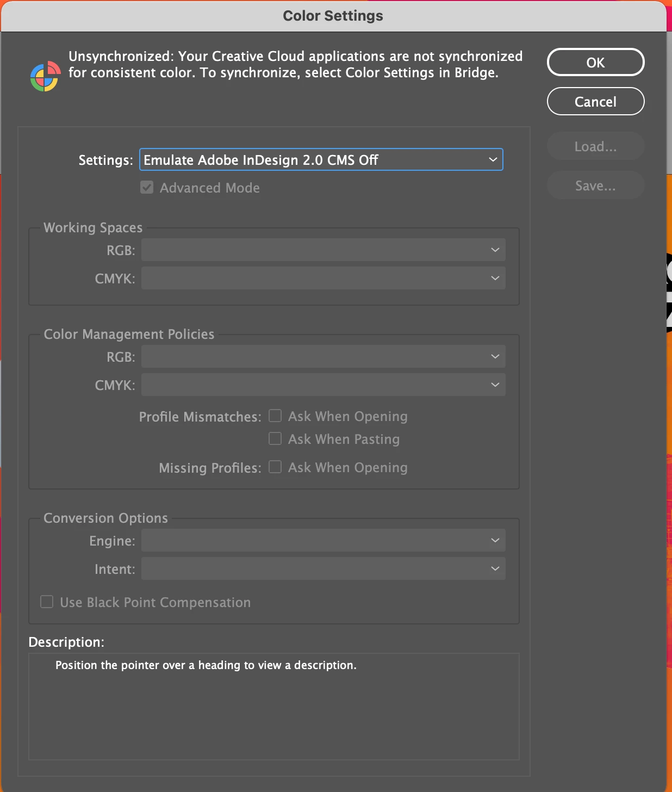This screenshot has height=792, width=672.
Task: Click the Description text area
Action: click(274, 707)
